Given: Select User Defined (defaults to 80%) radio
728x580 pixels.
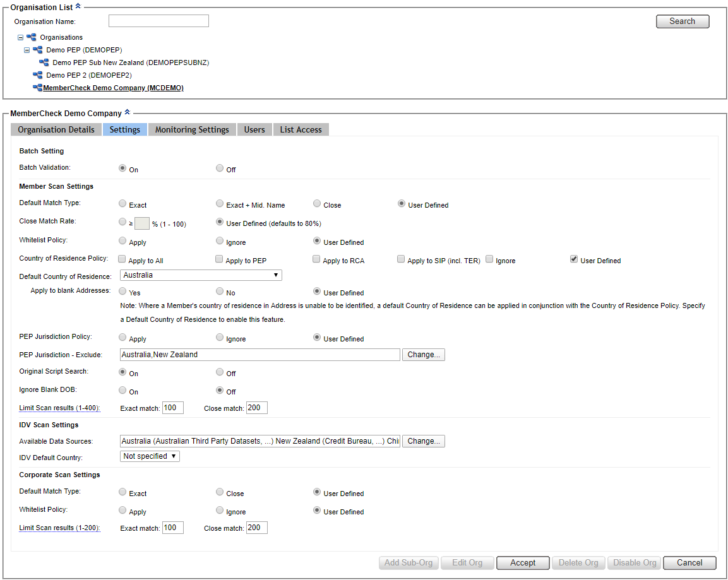Looking at the screenshot, I should pyautogui.click(x=220, y=222).
